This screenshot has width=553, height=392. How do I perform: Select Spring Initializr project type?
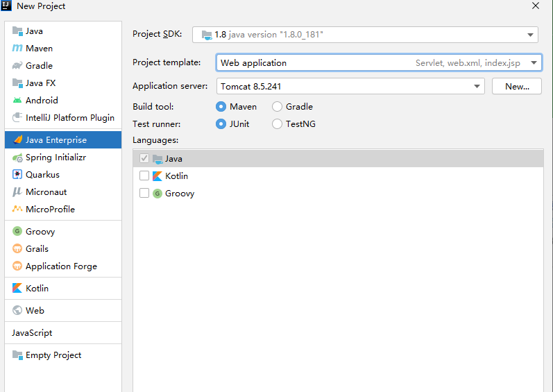[x=63, y=157]
